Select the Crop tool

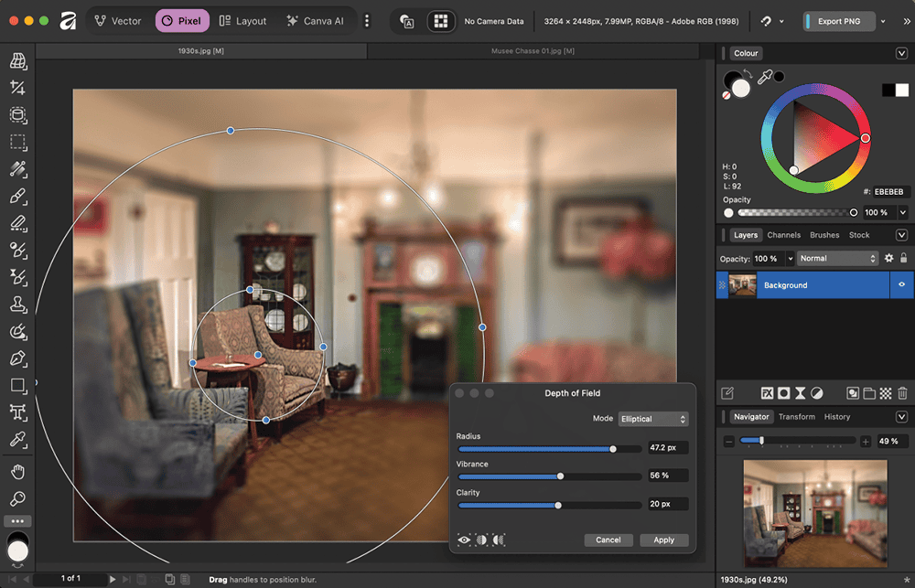click(x=17, y=88)
